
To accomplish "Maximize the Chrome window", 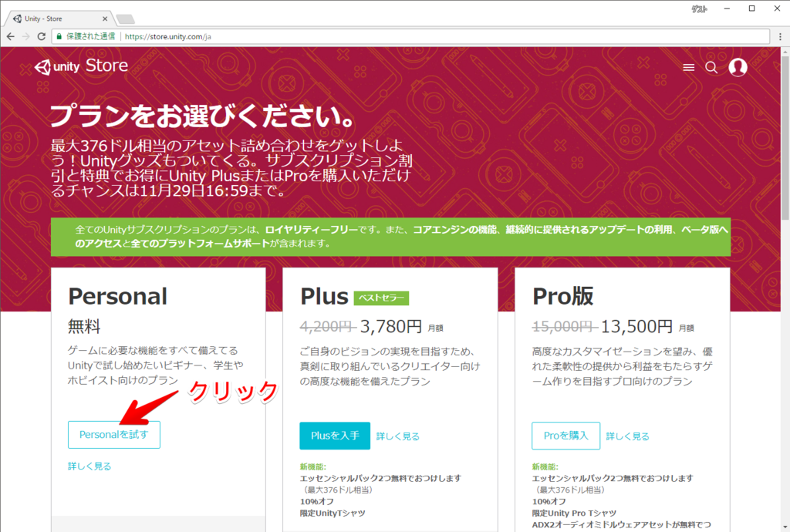I will 751,8.
